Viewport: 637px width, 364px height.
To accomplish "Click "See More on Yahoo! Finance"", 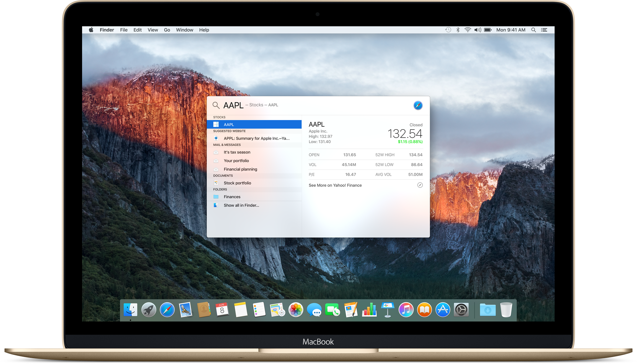I will click(335, 185).
